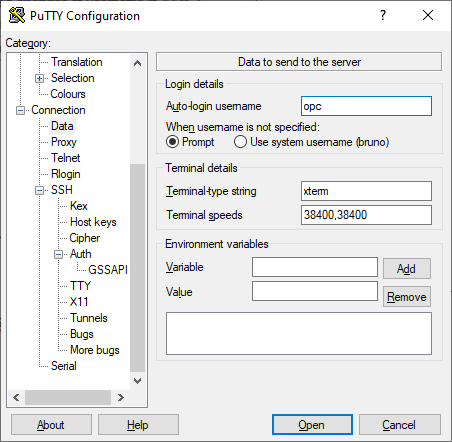Click the Auto-login username field

click(x=366, y=106)
